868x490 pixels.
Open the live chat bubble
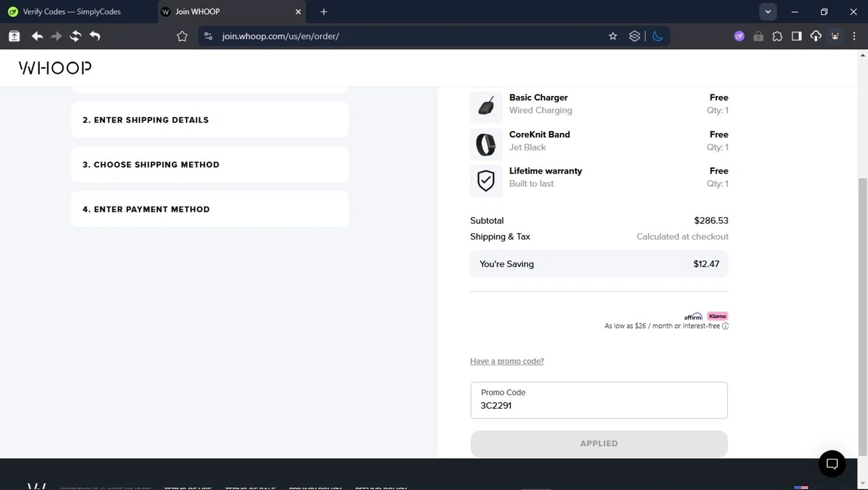[832, 463]
